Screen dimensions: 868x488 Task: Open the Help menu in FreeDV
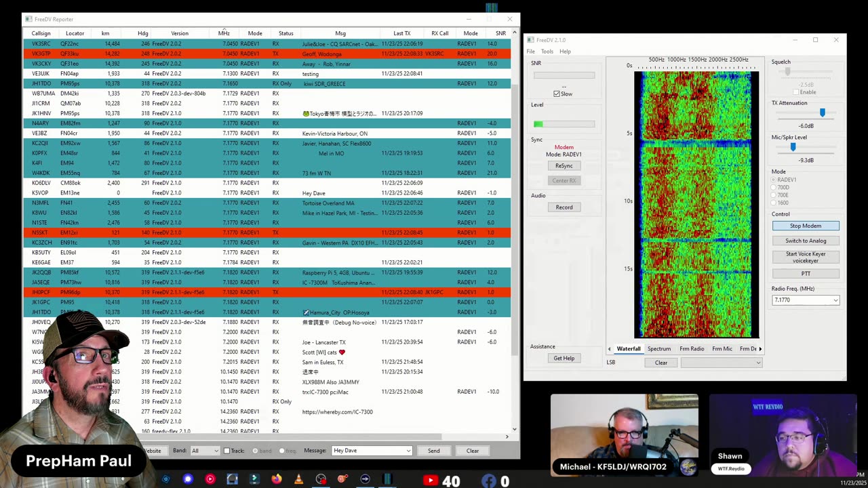click(565, 52)
